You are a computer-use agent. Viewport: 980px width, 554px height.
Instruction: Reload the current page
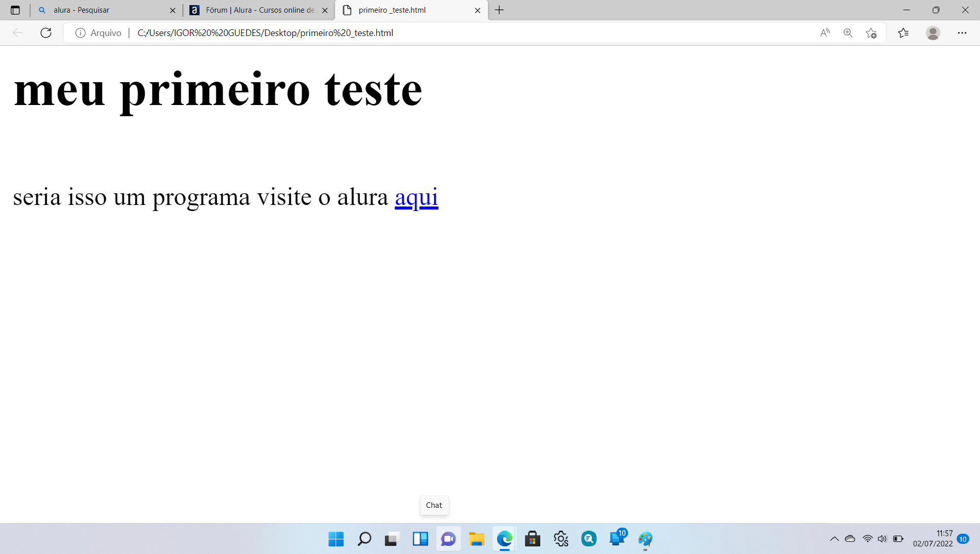point(46,33)
